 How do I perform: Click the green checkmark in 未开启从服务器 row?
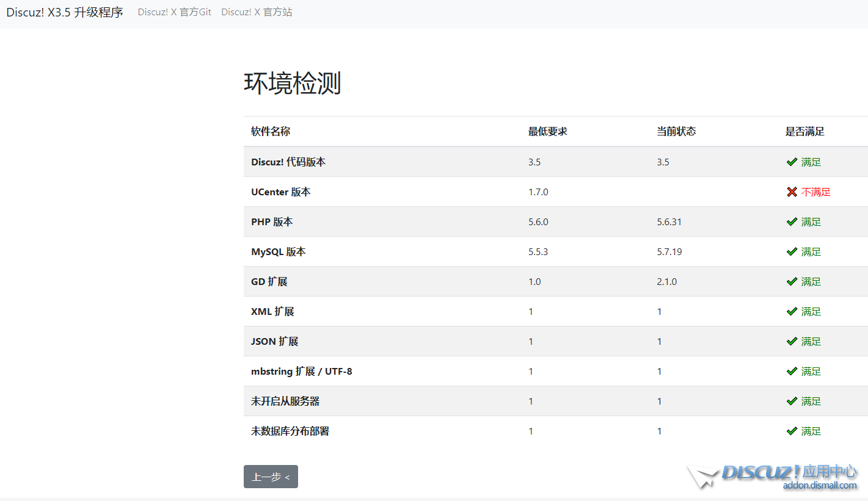coord(792,401)
